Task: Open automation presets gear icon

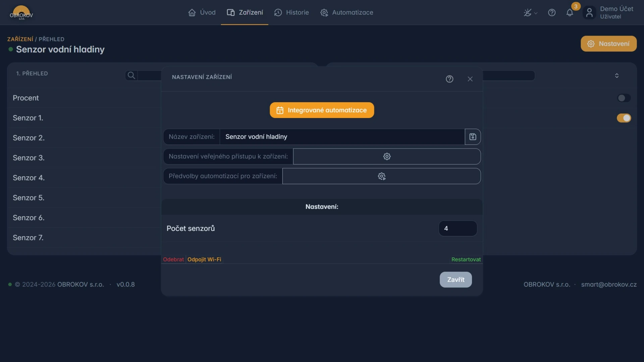Action: tap(381, 176)
